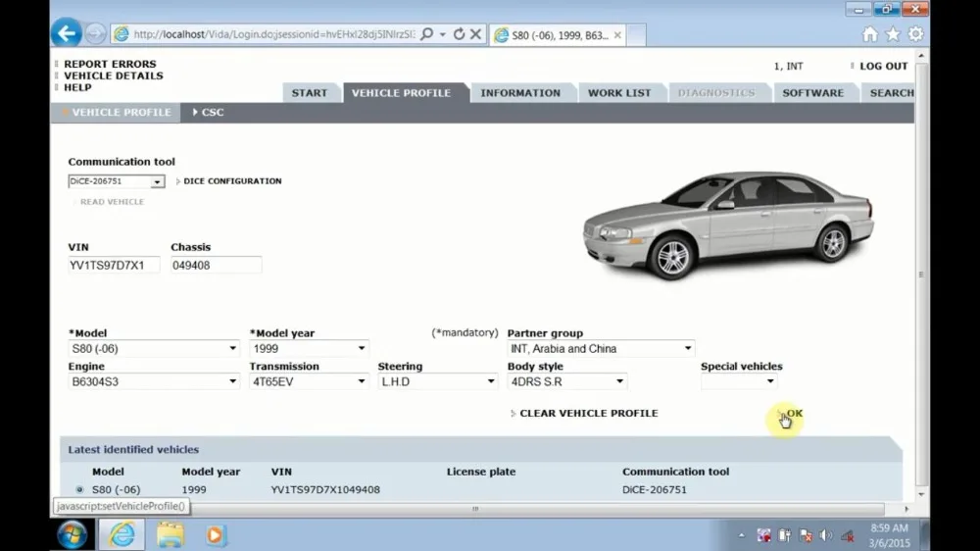The width and height of the screenshot is (980, 551).
Task: Click the Volvo S80 car image
Action: tap(728, 224)
